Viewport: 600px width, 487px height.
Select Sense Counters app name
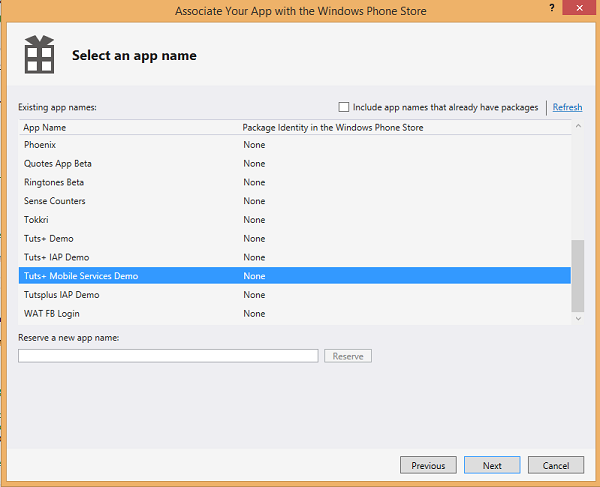[295, 201]
